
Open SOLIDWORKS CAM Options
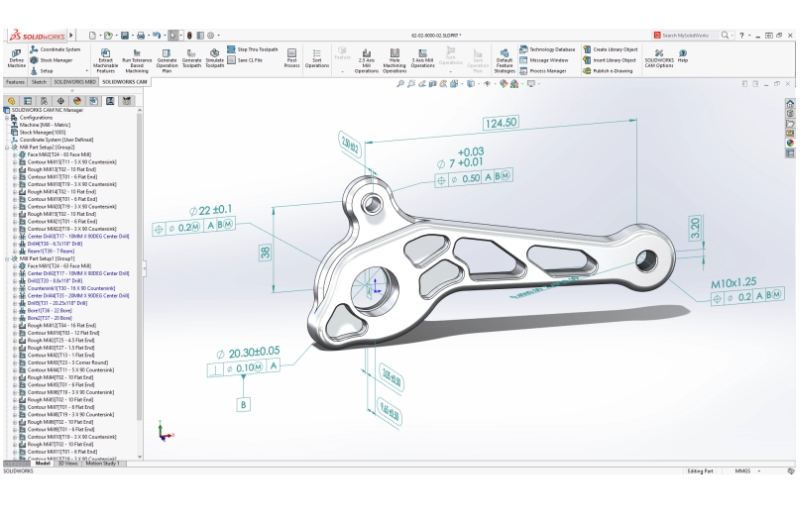660,56
